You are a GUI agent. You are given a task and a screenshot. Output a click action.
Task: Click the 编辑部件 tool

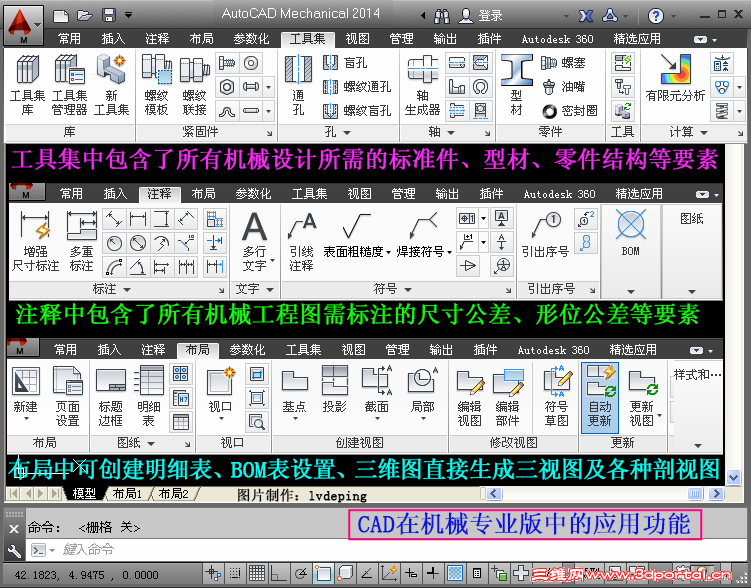[507, 396]
